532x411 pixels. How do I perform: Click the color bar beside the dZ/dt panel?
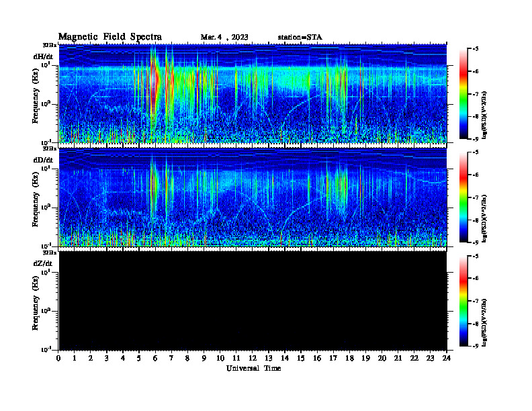(463, 301)
